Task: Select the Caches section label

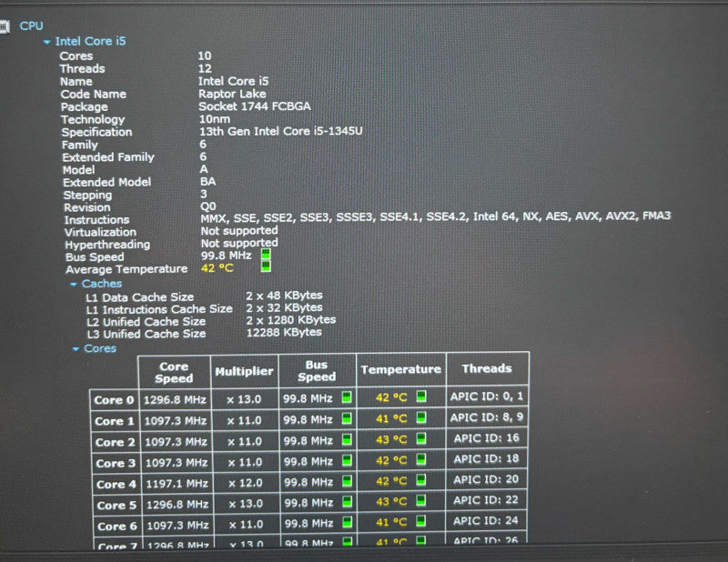Action: 102,284
